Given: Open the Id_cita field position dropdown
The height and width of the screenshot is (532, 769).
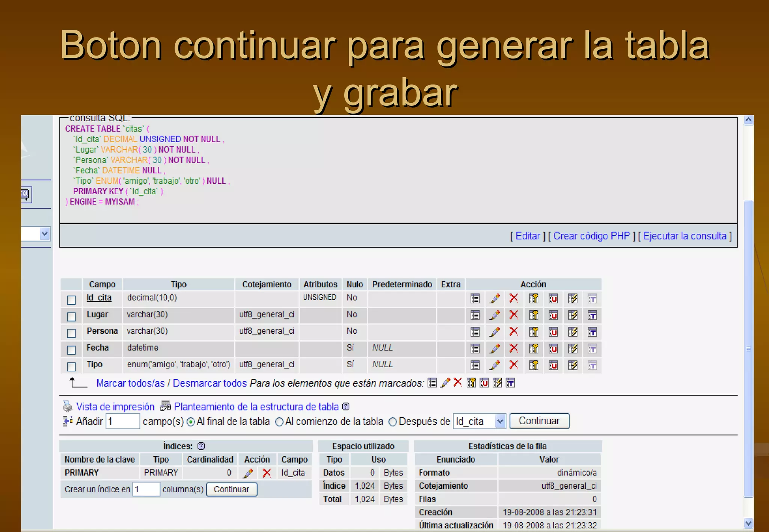Looking at the screenshot, I should coord(479,421).
